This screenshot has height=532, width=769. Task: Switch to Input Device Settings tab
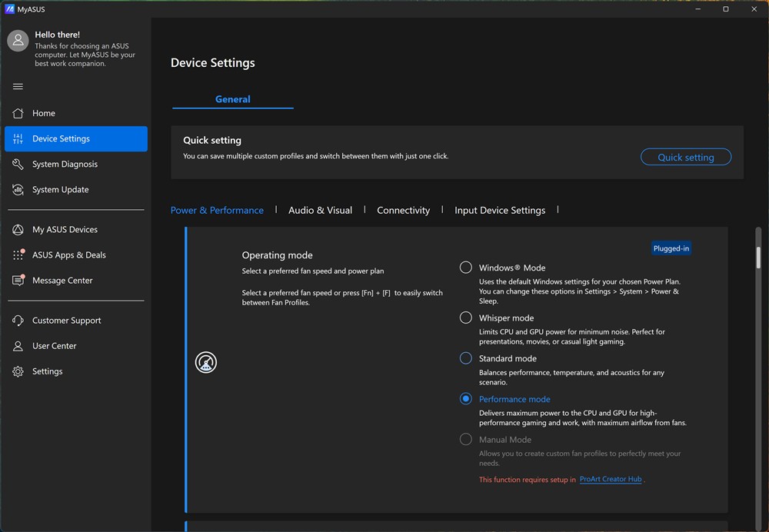pyautogui.click(x=500, y=210)
